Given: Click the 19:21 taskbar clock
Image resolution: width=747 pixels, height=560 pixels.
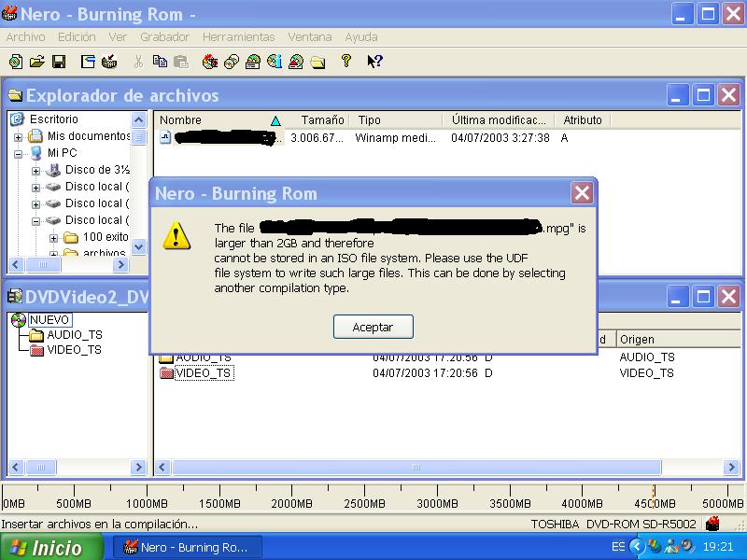Looking at the screenshot, I should click(x=718, y=547).
